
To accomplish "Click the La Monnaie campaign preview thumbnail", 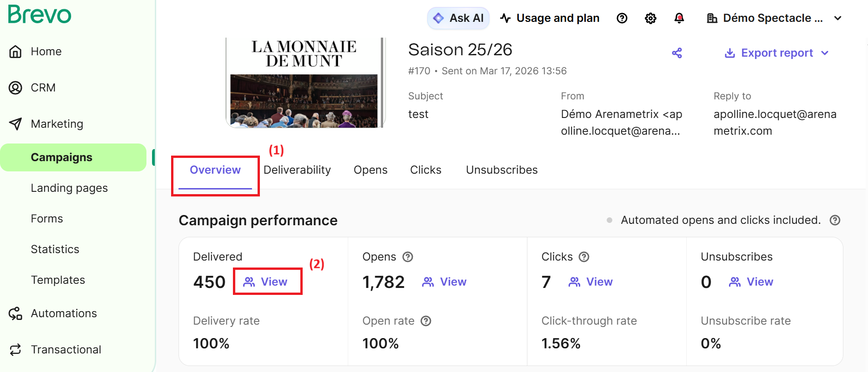I will 305,83.
